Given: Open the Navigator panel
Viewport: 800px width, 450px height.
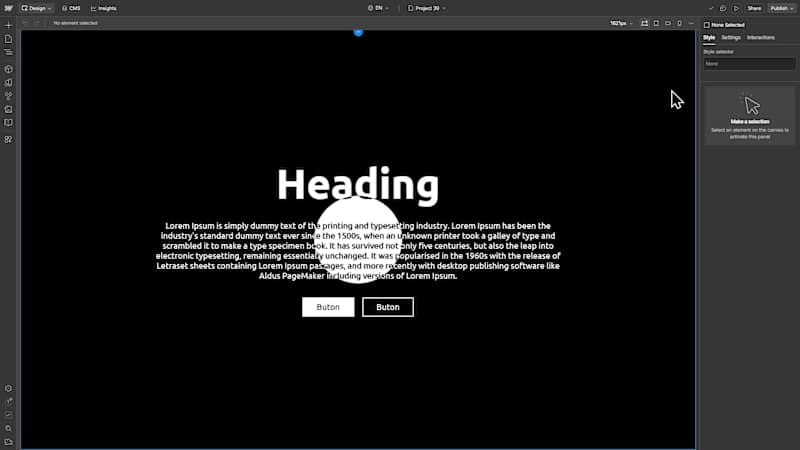Looking at the screenshot, I should click(x=8, y=53).
